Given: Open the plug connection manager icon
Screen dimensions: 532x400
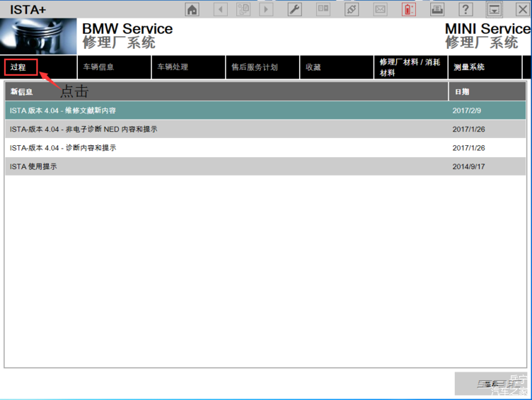Looking at the screenshot, I should coord(352,9).
